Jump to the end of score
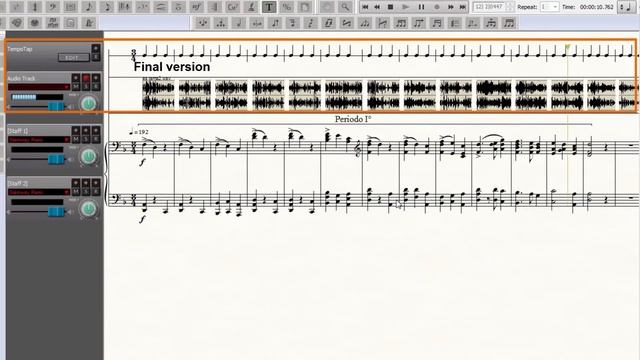The image size is (640, 360). pos(462,7)
